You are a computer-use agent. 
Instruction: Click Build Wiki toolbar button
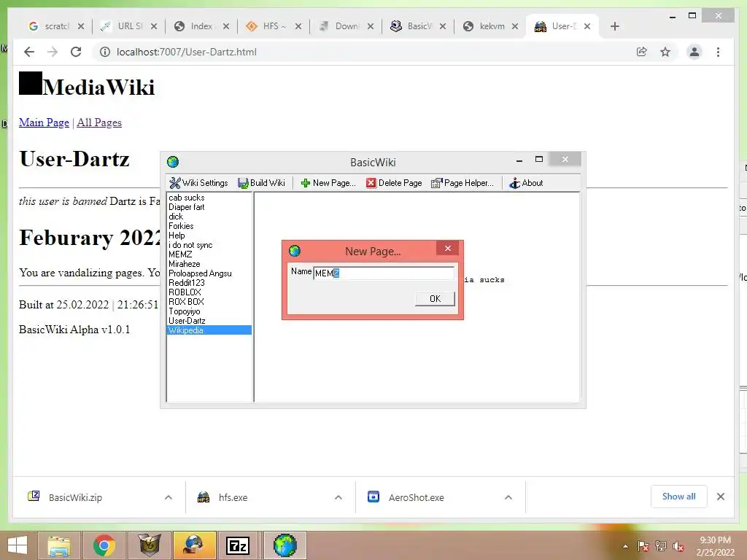pyautogui.click(x=262, y=183)
